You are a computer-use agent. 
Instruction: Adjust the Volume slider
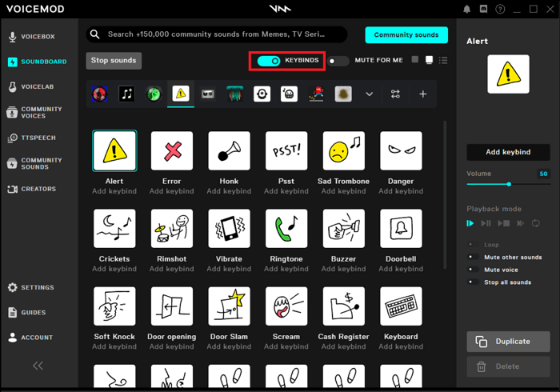click(509, 185)
